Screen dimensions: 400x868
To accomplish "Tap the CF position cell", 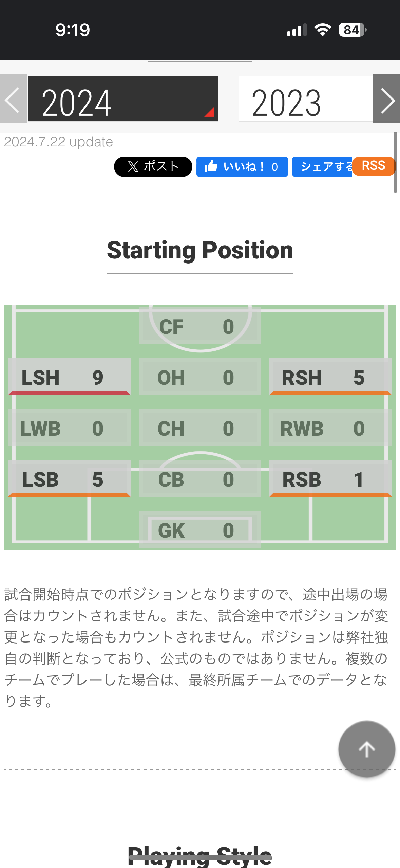I will pos(200,326).
